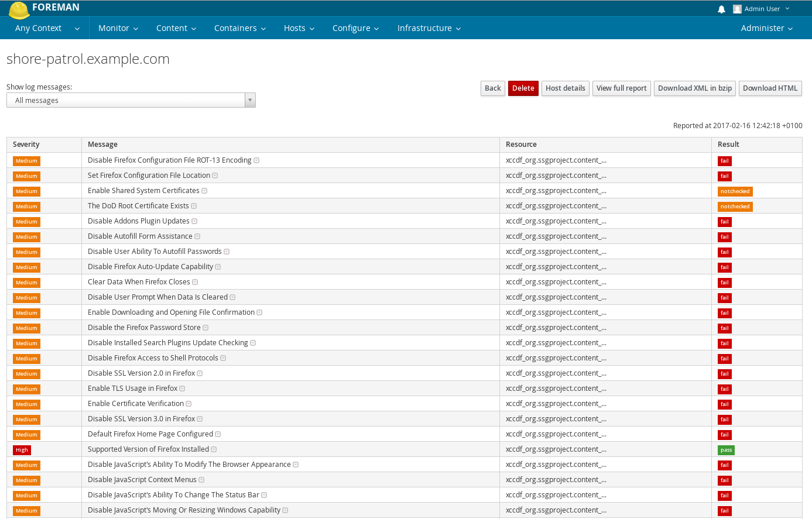Image resolution: width=812 pixels, height=519 pixels.
Task: Click info icon next to Clear Data When Firefox Closes
Action: pyautogui.click(x=195, y=282)
